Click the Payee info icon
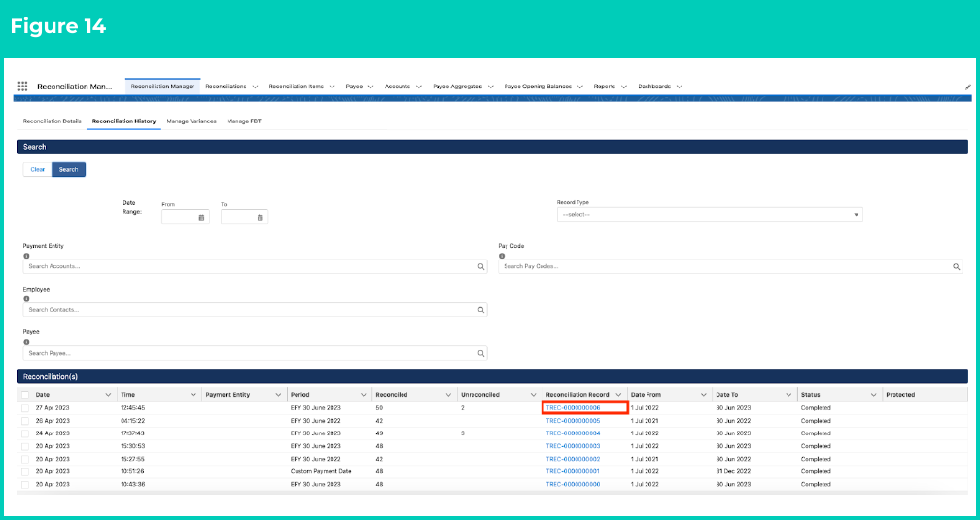The height and width of the screenshot is (520, 980). (26, 342)
